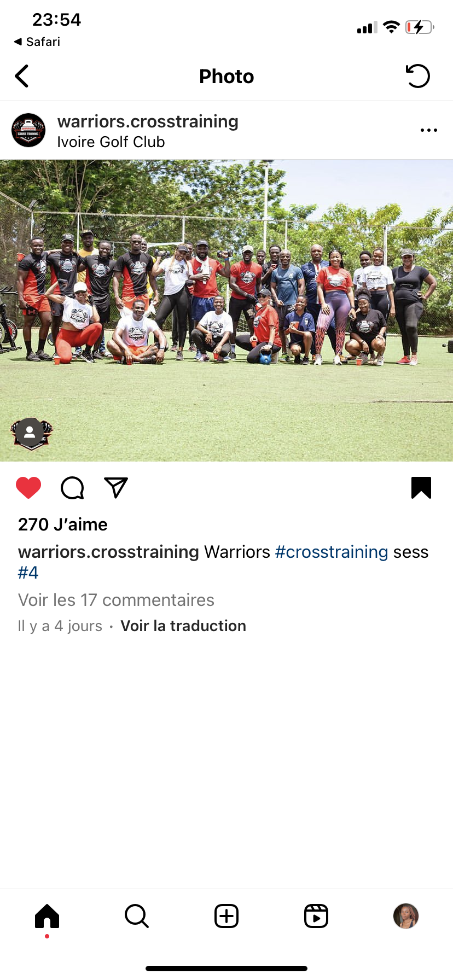453x980 pixels.
Task: Create new post with plus icon
Action: point(226,916)
